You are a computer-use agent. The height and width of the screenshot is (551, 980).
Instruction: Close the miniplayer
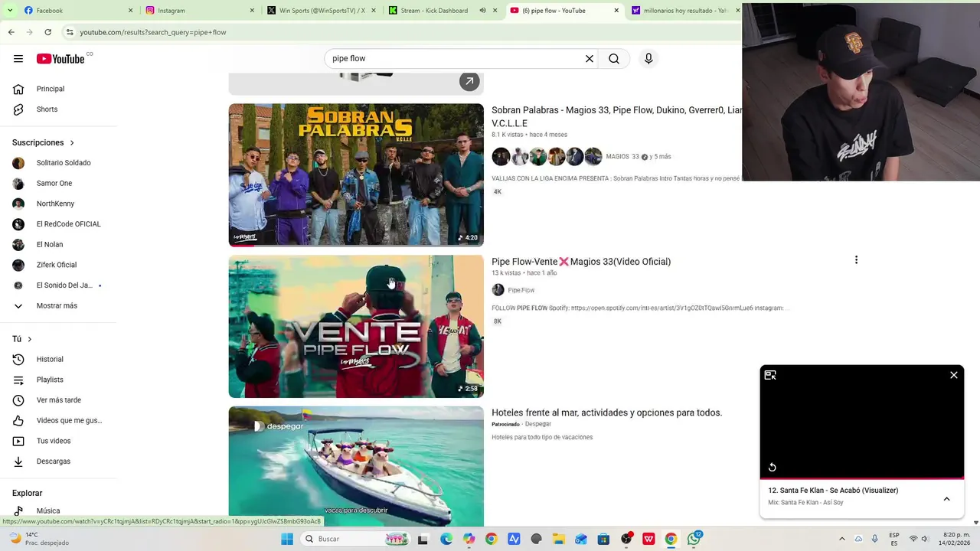954,375
